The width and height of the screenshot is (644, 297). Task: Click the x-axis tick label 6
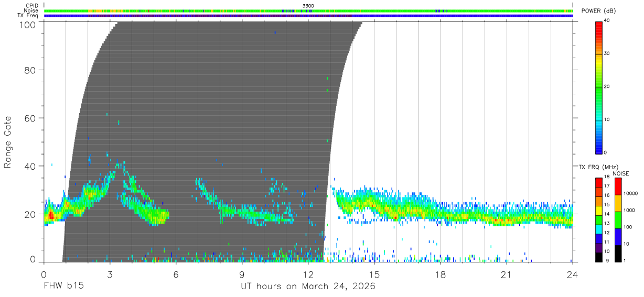176,274
